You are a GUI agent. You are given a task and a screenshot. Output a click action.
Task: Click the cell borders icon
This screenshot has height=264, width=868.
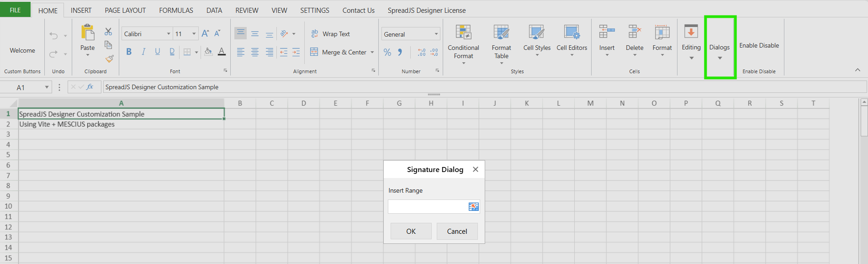(187, 52)
